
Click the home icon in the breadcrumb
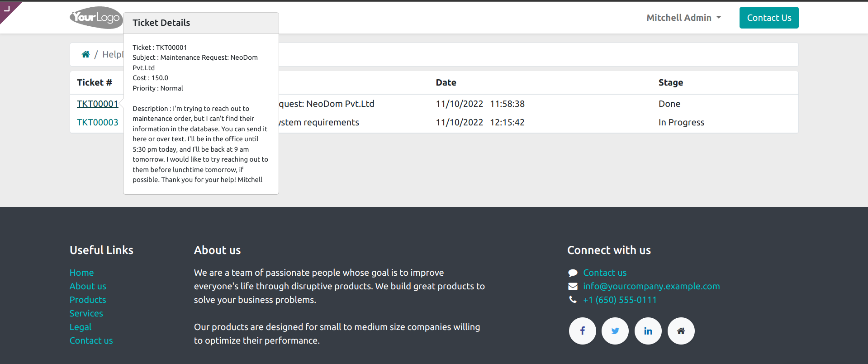point(85,55)
